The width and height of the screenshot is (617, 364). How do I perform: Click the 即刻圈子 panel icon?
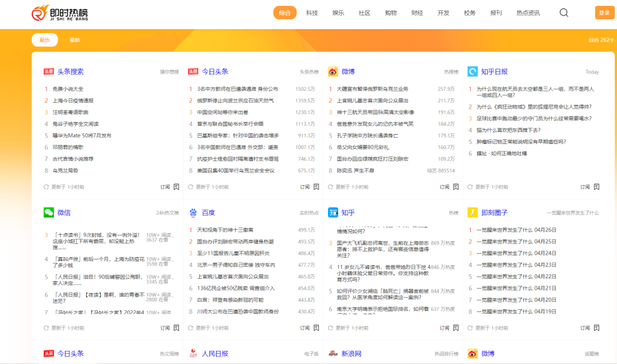click(x=472, y=213)
